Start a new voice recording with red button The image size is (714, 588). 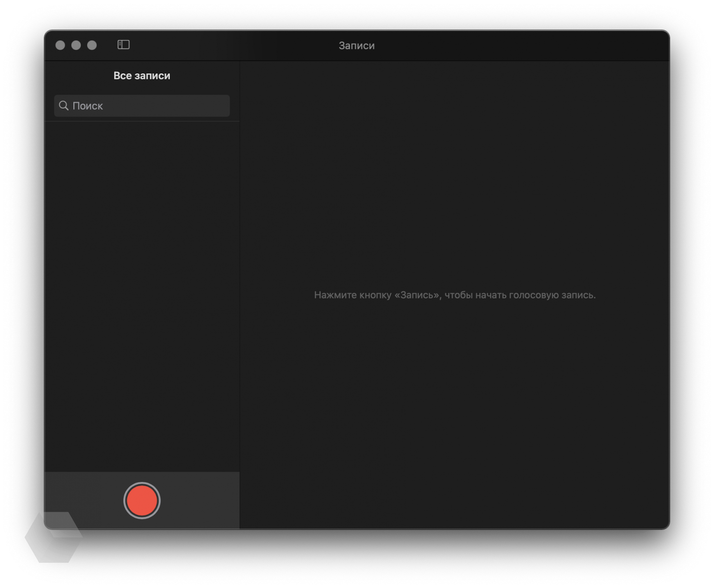click(142, 500)
